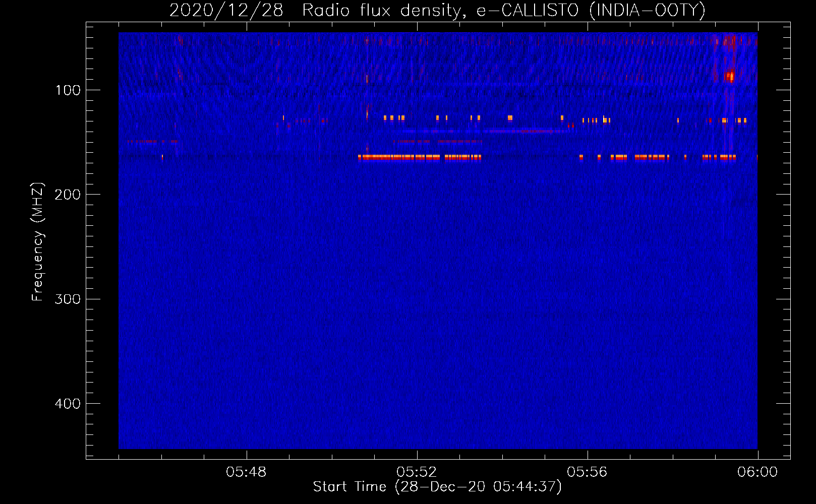Image resolution: width=816 pixels, height=504 pixels.
Task: Click the 400 frequency tick label
Action: [68, 404]
